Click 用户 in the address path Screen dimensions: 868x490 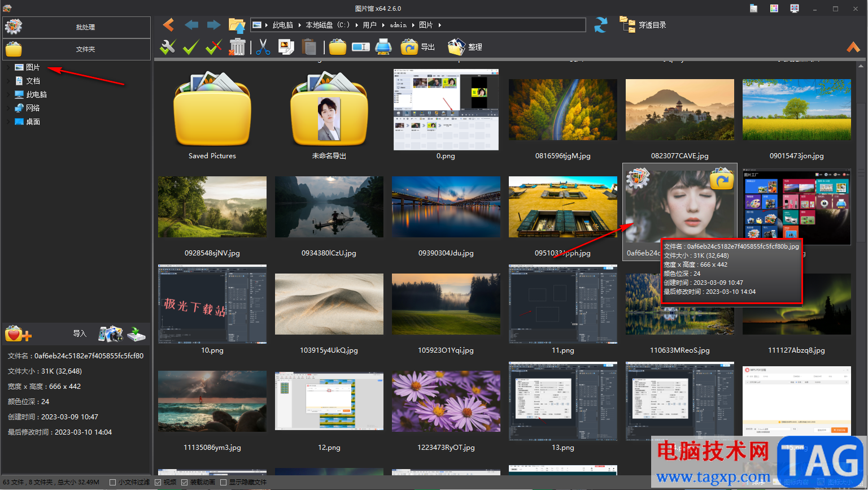(370, 25)
